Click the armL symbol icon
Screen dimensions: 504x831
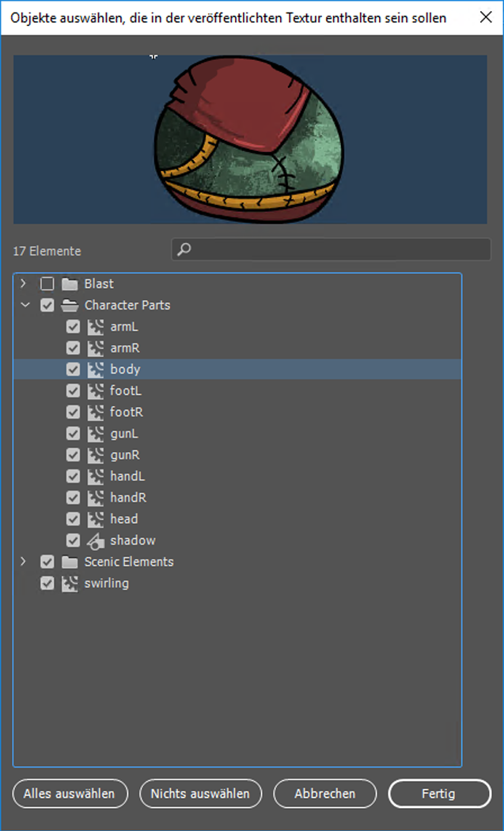pos(96,326)
